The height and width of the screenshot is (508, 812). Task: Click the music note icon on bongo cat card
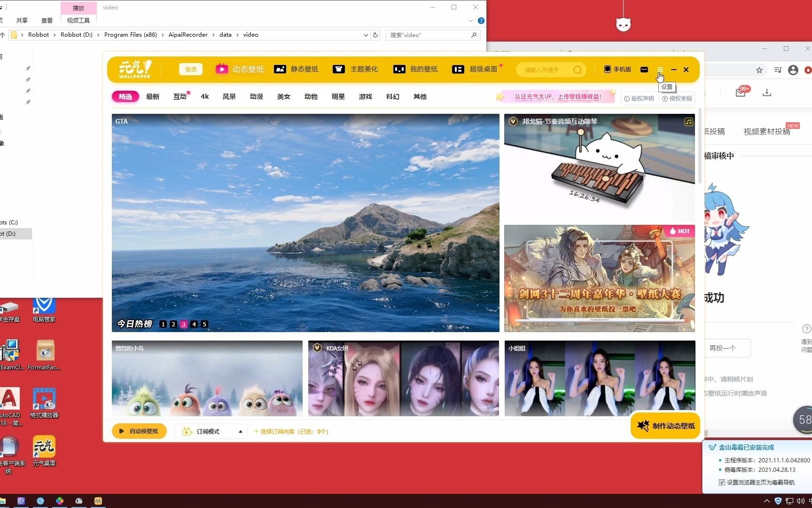pyautogui.click(x=688, y=122)
